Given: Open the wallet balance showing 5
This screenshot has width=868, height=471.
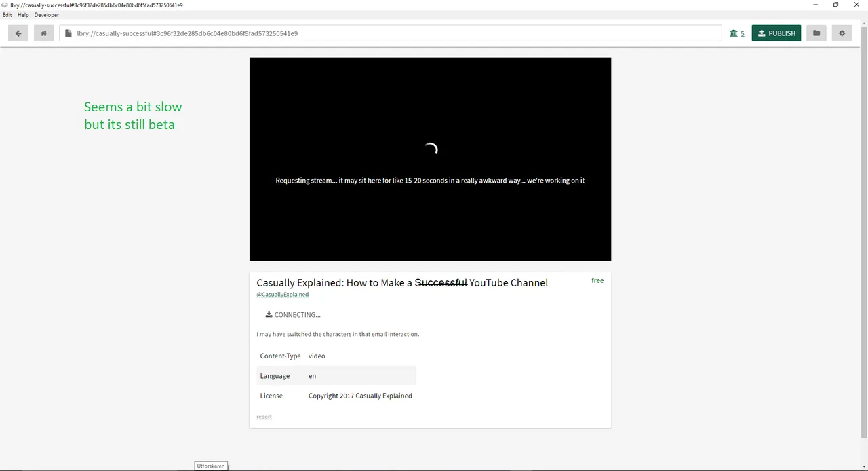Looking at the screenshot, I should pyautogui.click(x=736, y=33).
